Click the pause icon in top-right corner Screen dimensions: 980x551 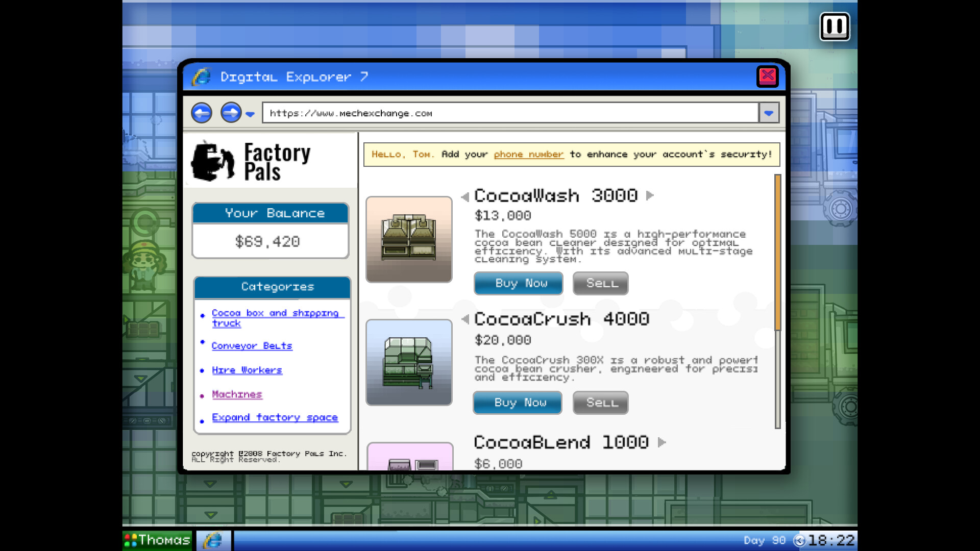pos(835,27)
